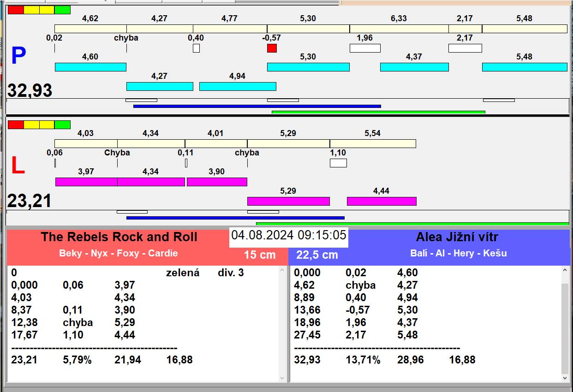Click the red start light in lane P
The height and width of the screenshot is (392, 573).
(16, 10)
